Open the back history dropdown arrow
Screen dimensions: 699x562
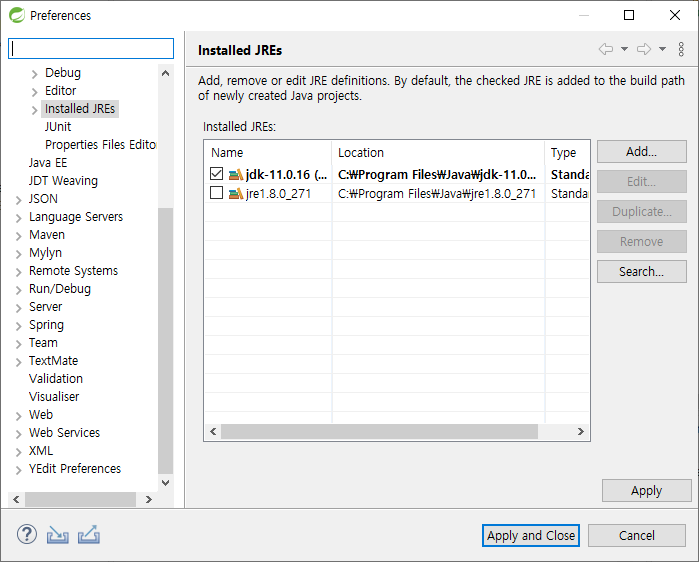[625, 49]
